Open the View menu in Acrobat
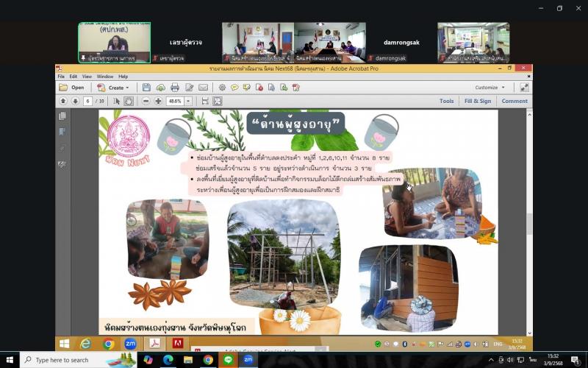Viewport: 588px width, 368px height. (87, 77)
